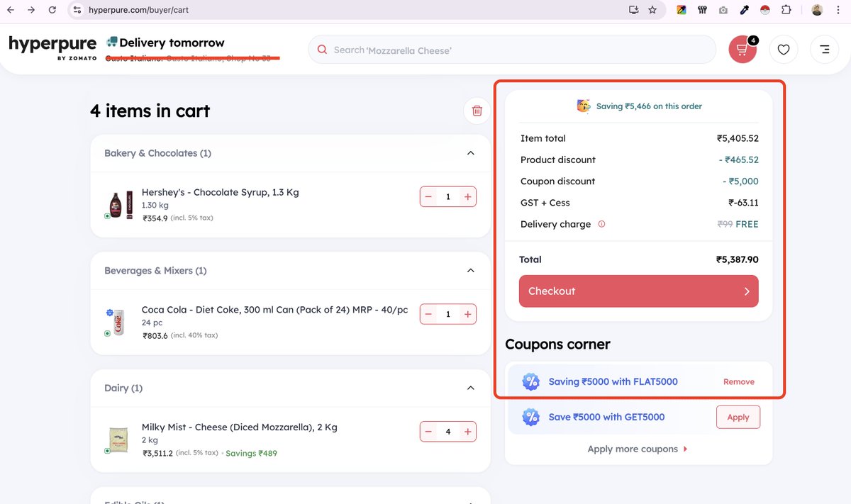The height and width of the screenshot is (504, 851).
Task: Click the Coupon discount - ₹5,000 value
Action: 740,181
